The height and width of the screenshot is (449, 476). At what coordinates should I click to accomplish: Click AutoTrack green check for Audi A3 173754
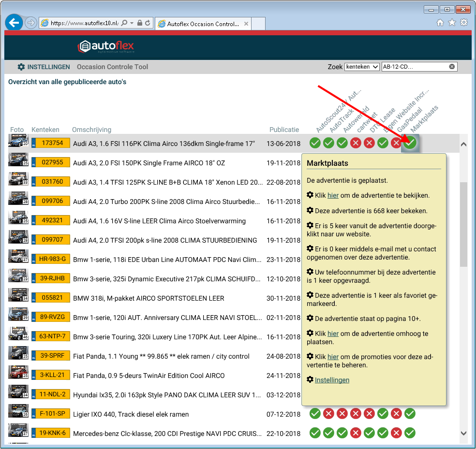tap(328, 143)
